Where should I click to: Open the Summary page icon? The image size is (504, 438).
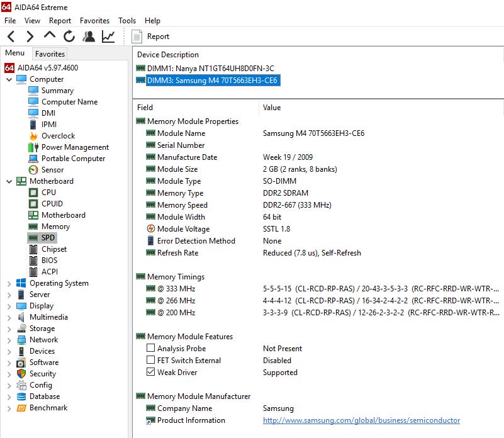(33, 91)
